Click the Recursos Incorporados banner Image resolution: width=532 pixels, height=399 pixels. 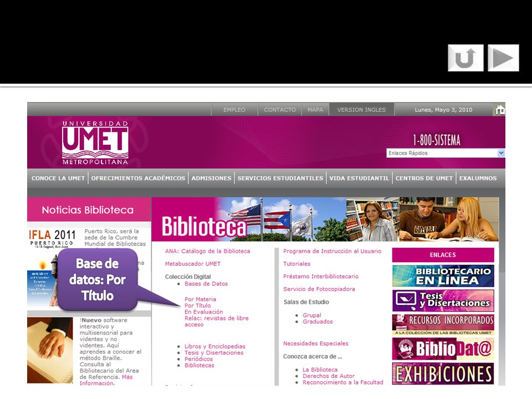pos(443,325)
